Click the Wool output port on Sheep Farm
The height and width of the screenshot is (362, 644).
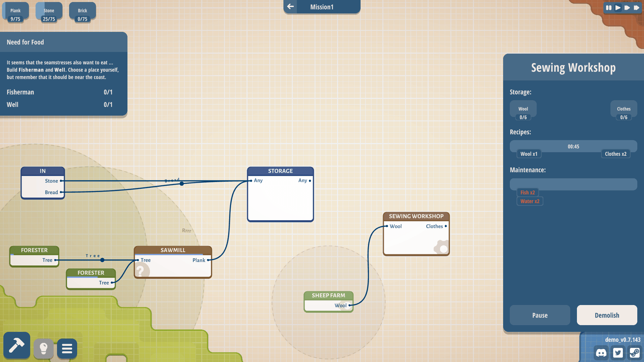350,305
